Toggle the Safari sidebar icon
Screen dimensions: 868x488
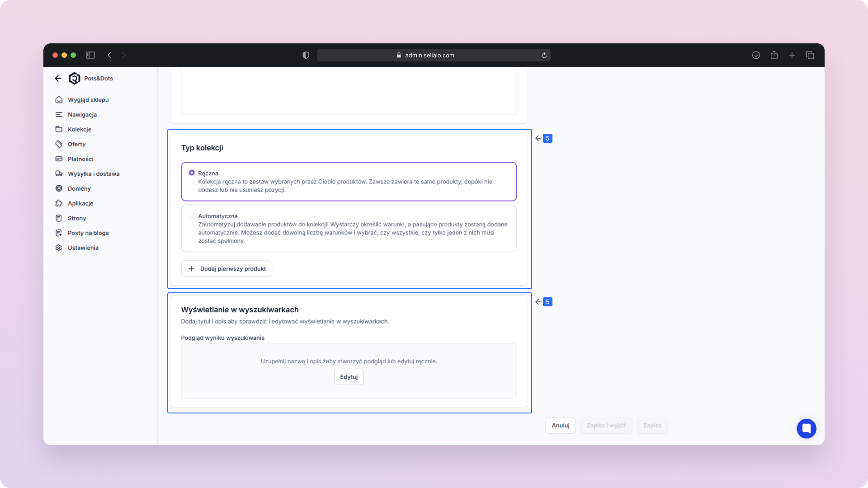[x=90, y=55]
